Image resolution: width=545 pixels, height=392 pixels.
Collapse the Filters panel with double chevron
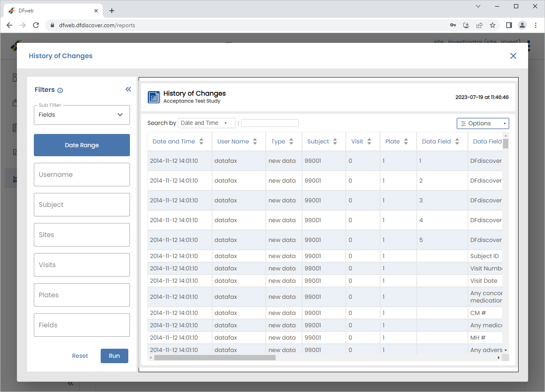128,89
